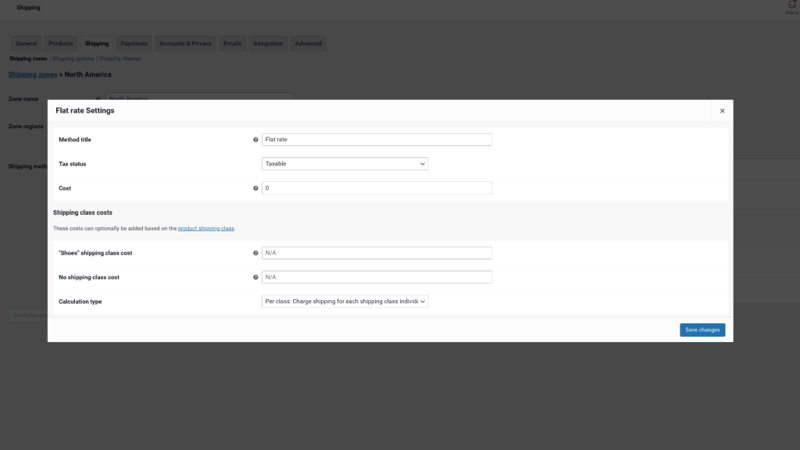The width and height of the screenshot is (800, 450).
Task: Open the Shipping classes sub-section link
Action: (120, 59)
